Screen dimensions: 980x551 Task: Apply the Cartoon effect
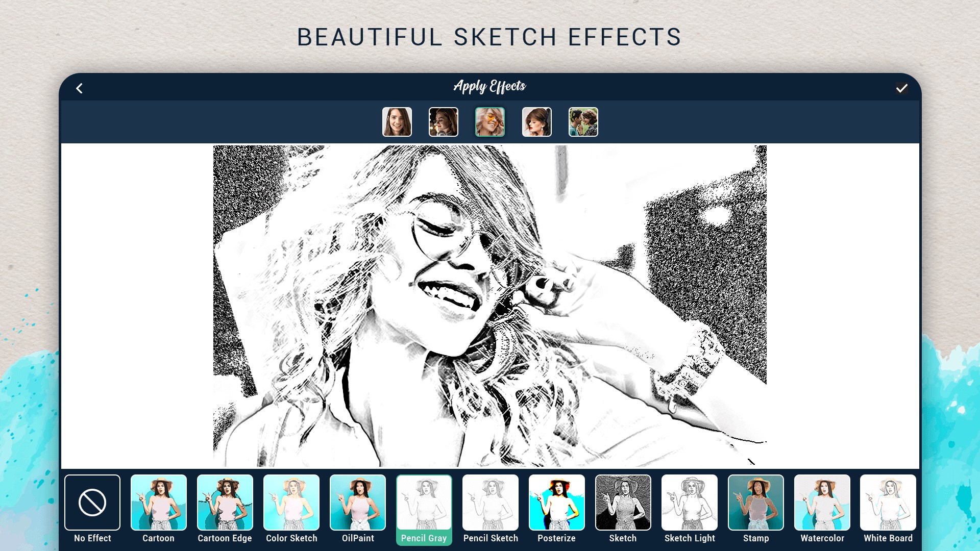[159, 503]
